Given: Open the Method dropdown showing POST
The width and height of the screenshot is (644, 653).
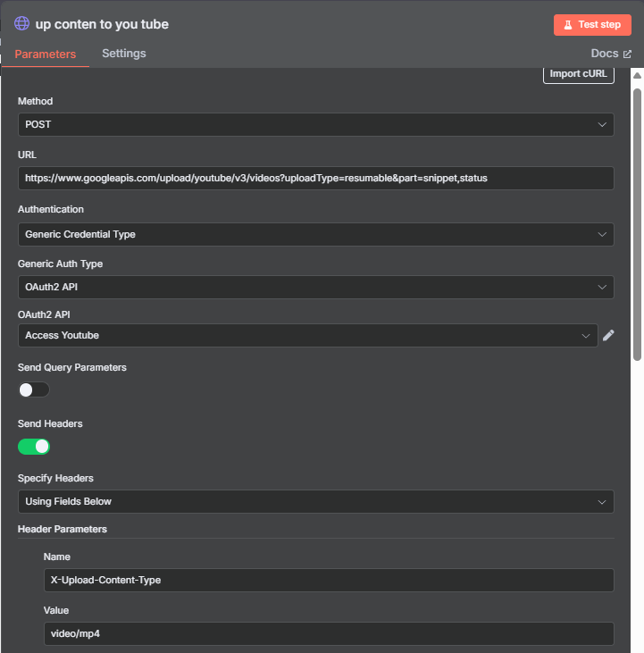Looking at the screenshot, I should [316, 124].
